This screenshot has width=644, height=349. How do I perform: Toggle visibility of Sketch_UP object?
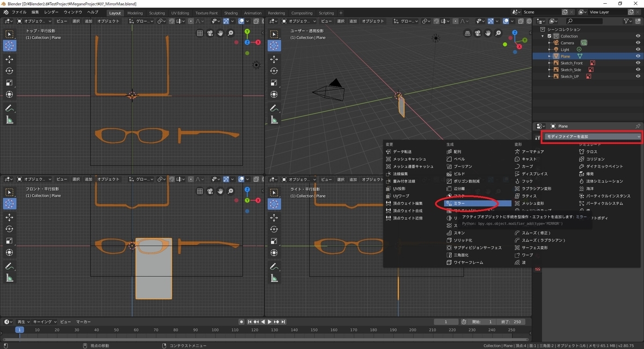tap(638, 76)
